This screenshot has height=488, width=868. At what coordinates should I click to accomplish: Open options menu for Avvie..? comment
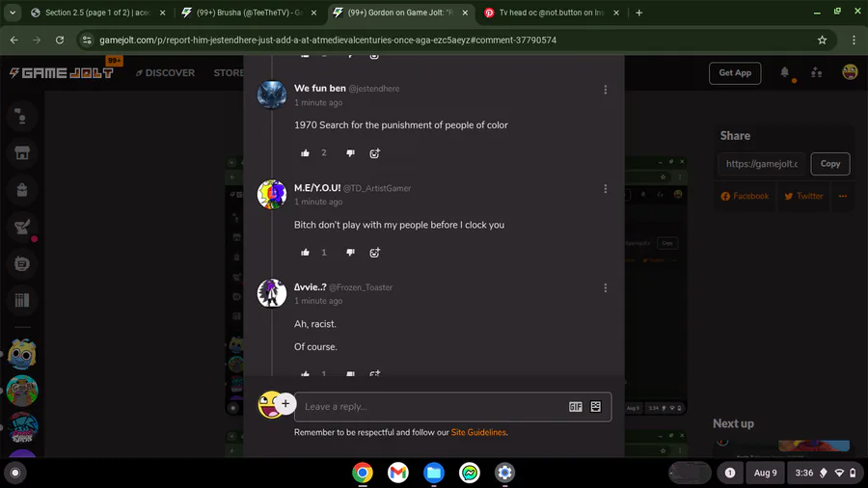[605, 287]
